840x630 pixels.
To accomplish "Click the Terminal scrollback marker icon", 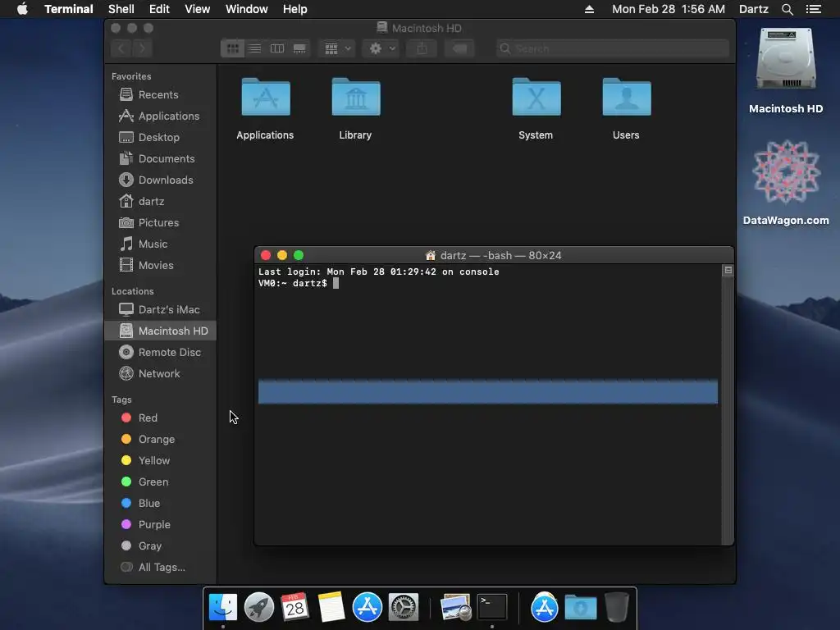I will (x=728, y=271).
